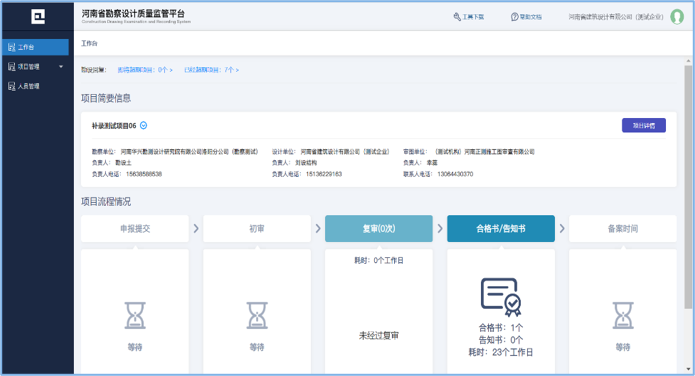Click the 项目管理 sidebar icon

tap(12, 67)
